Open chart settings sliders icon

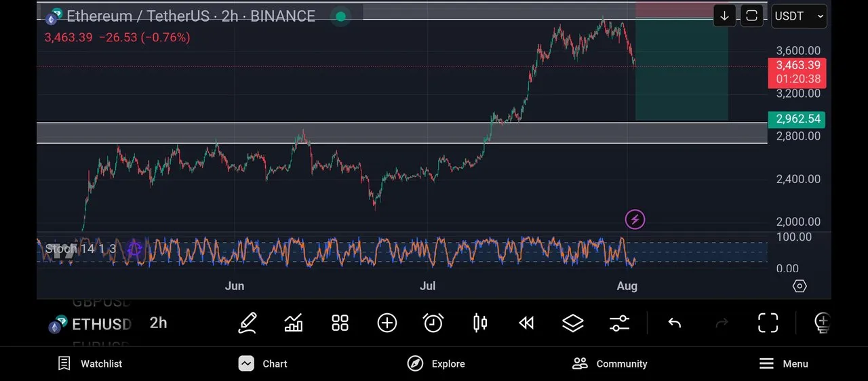pyautogui.click(x=619, y=323)
